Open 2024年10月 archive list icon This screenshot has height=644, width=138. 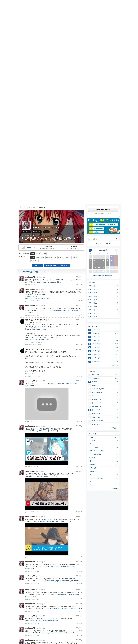pyautogui.click(x=90, y=344)
